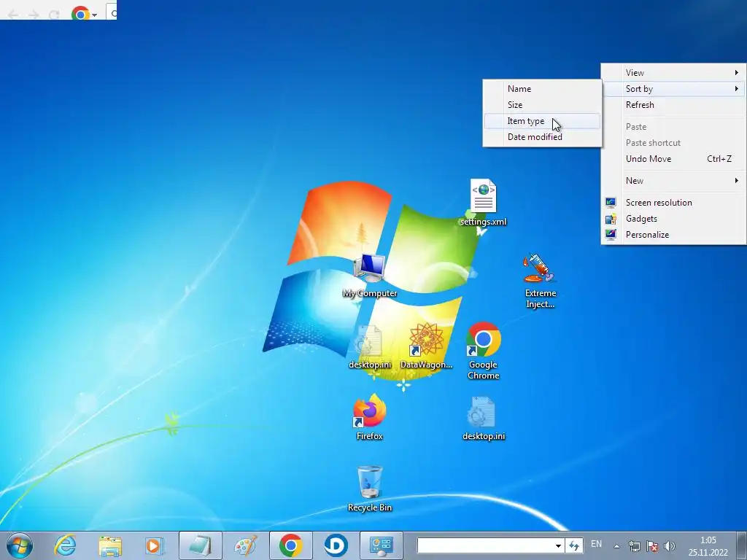Select the settings.xml desktop file
This screenshot has width=747, height=560.
tap(483, 202)
